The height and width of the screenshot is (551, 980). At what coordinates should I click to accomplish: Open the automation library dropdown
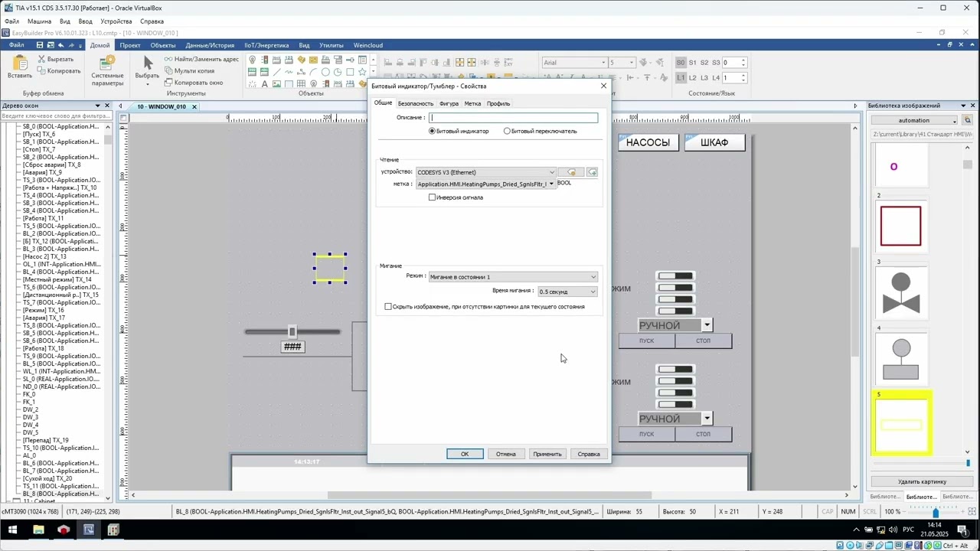915,120
